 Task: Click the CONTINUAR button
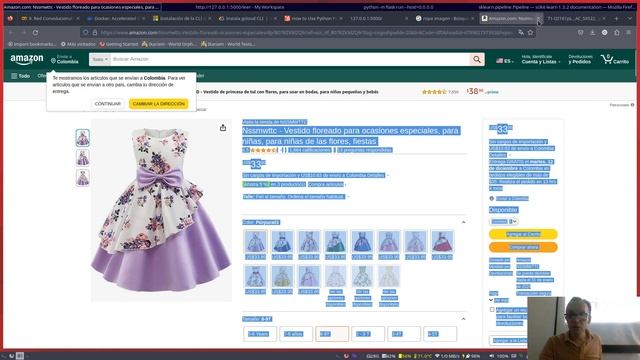point(107,104)
